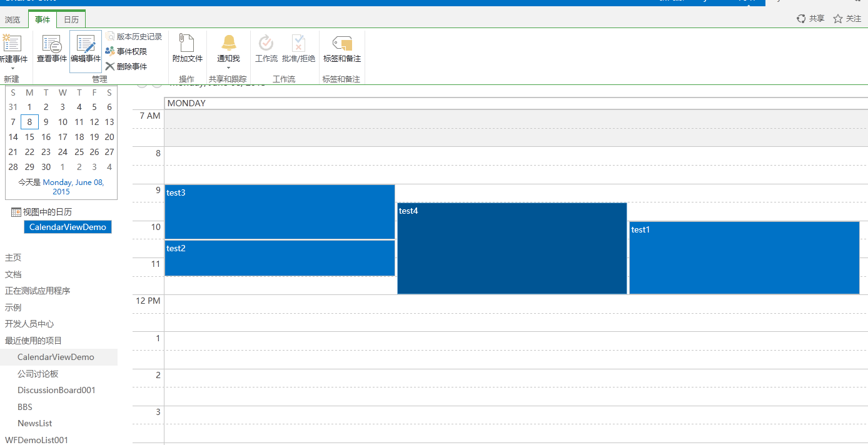
Task: Click the calendar grid icon beside 视图中的日历
Action: tap(16, 212)
